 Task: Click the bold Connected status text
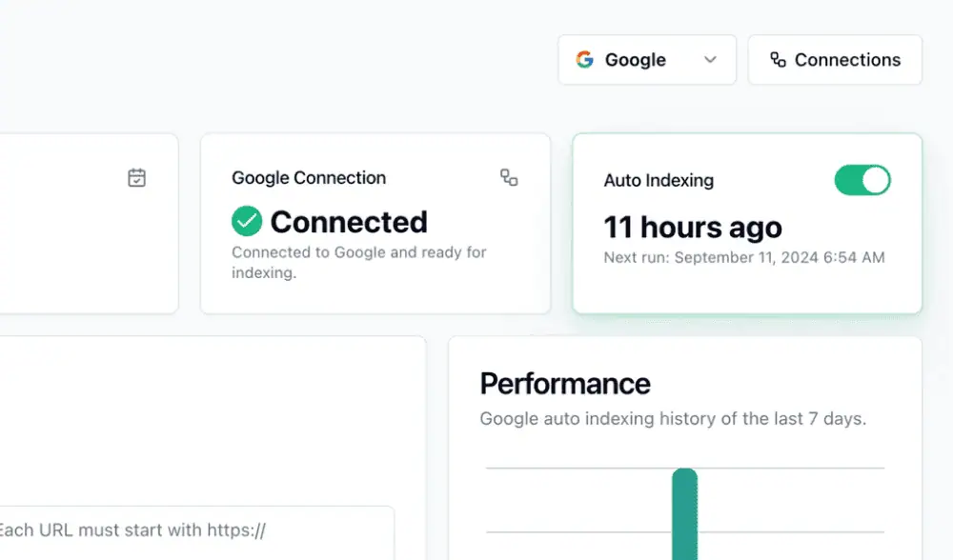349,222
